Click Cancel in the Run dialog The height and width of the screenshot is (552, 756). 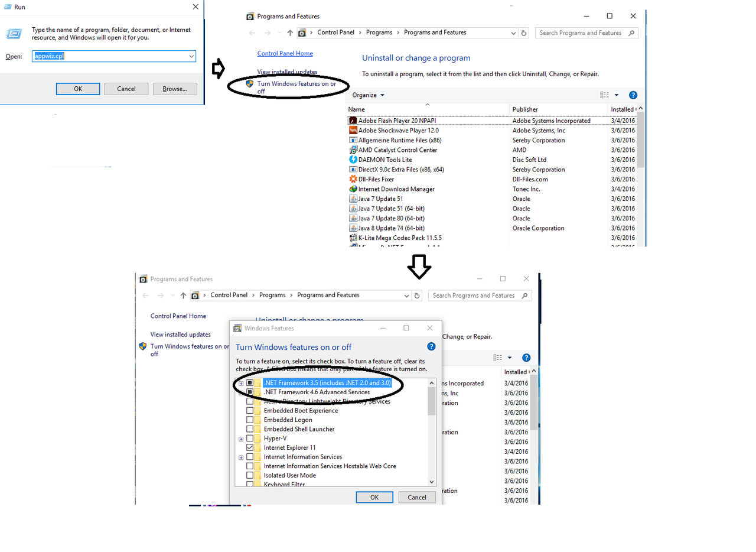pyautogui.click(x=126, y=89)
